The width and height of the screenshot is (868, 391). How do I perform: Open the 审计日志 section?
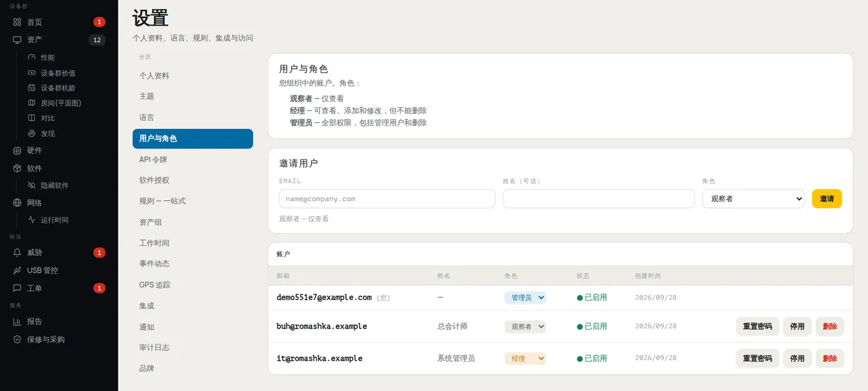[193, 348]
